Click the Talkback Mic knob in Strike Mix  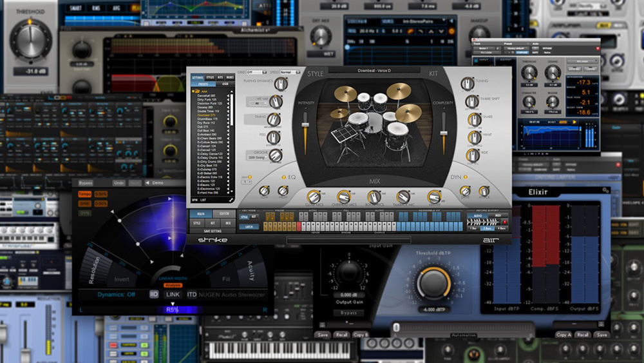click(403, 197)
